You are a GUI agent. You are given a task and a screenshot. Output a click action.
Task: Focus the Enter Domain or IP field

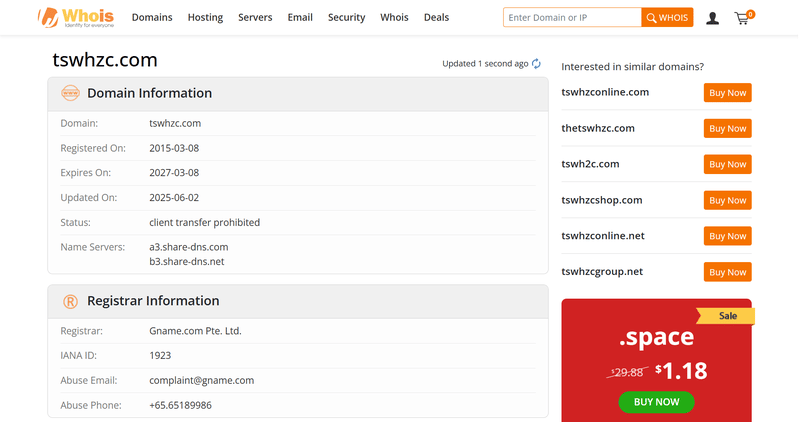(x=572, y=17)
